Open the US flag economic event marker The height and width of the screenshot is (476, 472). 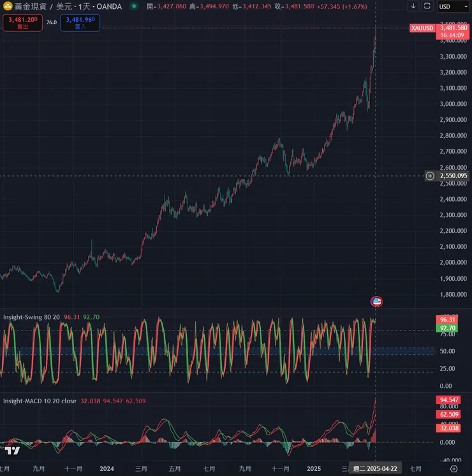376,301
